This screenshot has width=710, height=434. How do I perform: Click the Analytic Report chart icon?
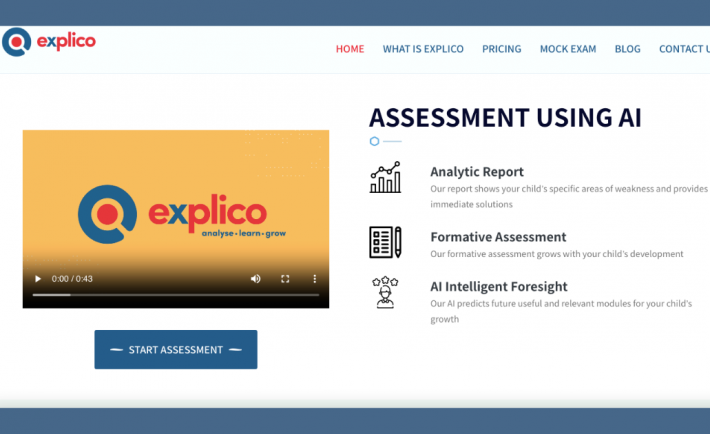pos(385,177)
